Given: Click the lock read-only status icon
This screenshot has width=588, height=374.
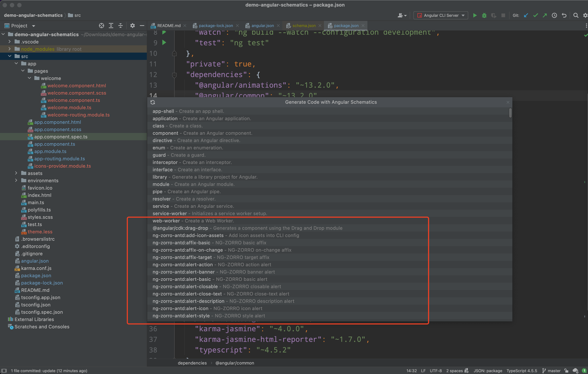Looking at the screenshot, I should click(566, 371).
